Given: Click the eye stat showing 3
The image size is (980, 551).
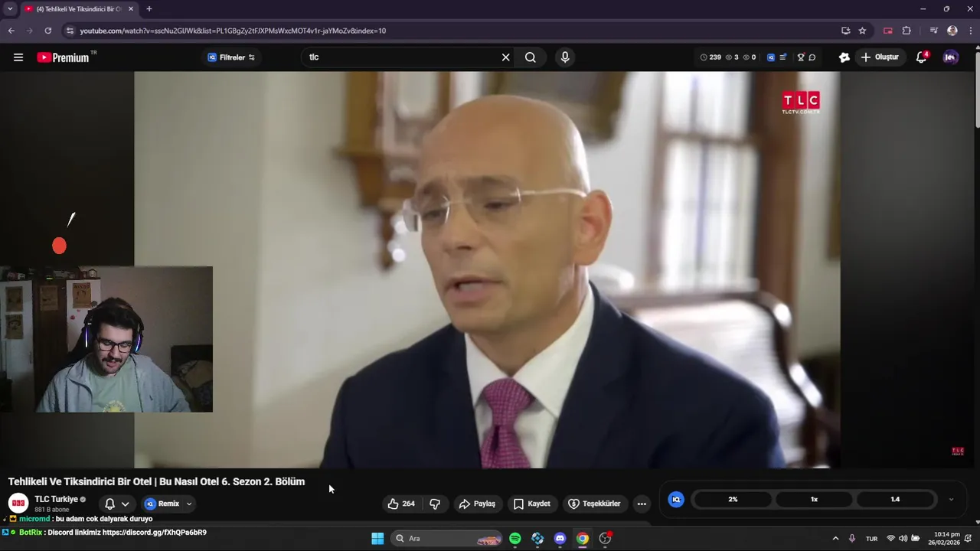Looking at the screenshot, I should pos(732,57).
